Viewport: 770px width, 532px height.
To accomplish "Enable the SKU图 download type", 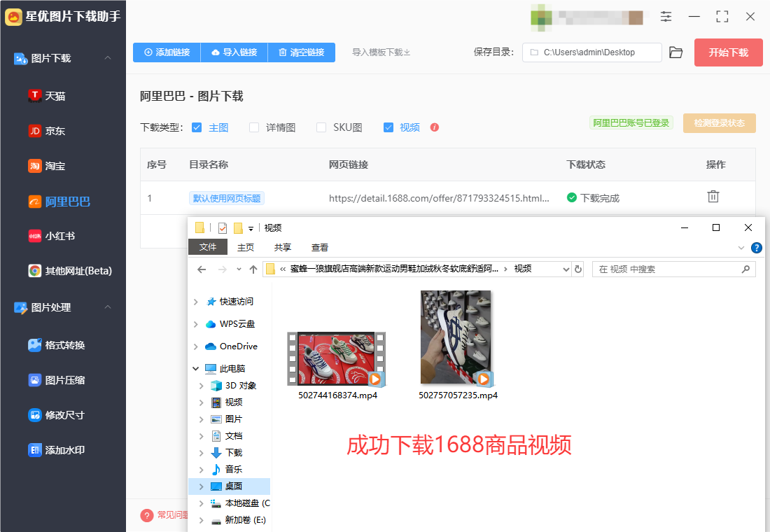I will pyautogui.click(x=321, y=127).
